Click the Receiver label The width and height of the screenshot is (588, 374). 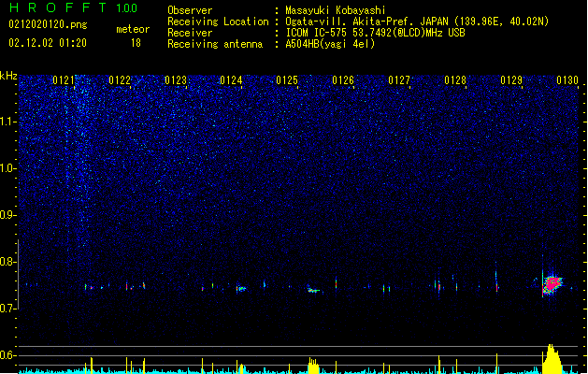click(x=190, y=33)
